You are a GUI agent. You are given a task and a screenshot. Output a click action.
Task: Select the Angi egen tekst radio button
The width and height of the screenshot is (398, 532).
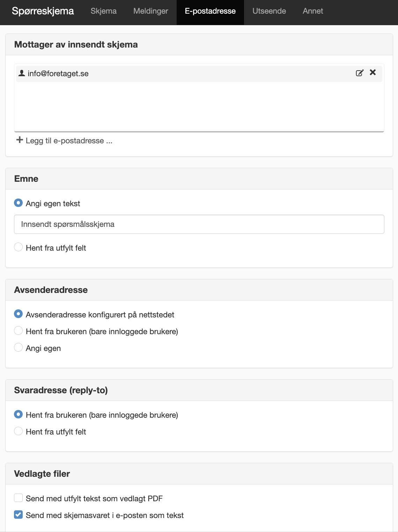click(18, 203)
